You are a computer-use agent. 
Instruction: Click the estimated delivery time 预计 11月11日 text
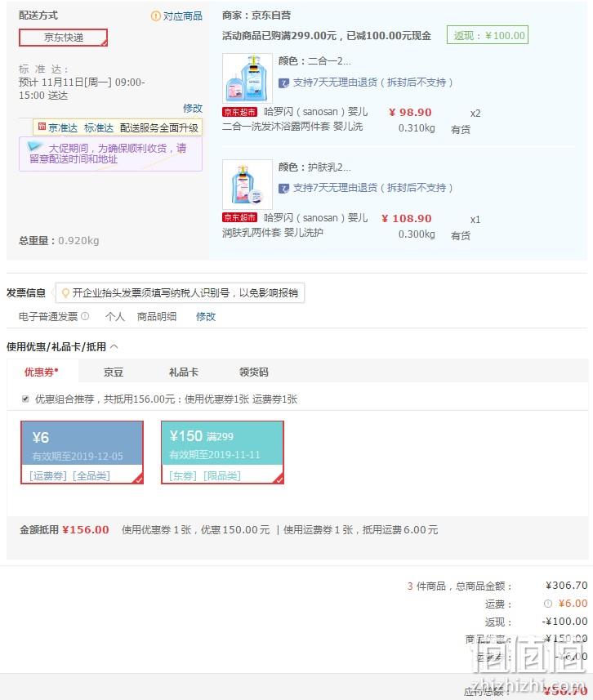(82, 89)
